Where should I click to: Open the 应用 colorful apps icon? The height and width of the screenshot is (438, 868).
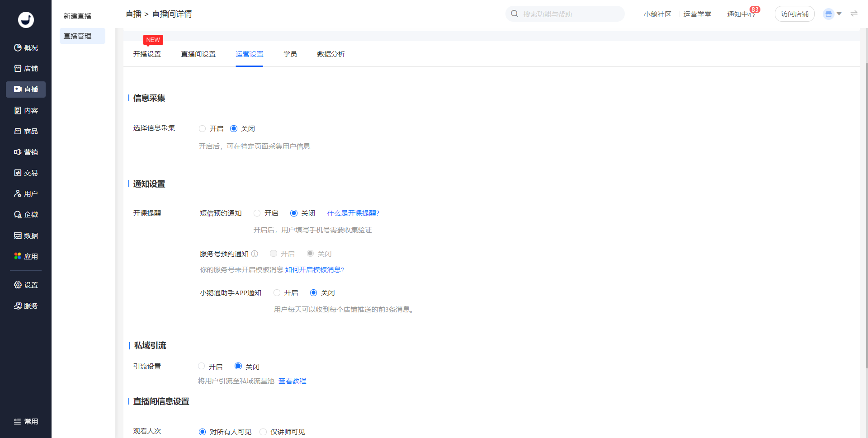point(18,256)
